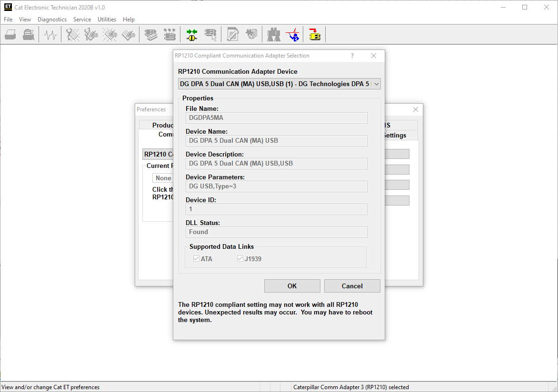This screenshot has width=558, height=392.
Task: Minimize the Cat Electronic Technician window
Action: (x=503, y=7)
